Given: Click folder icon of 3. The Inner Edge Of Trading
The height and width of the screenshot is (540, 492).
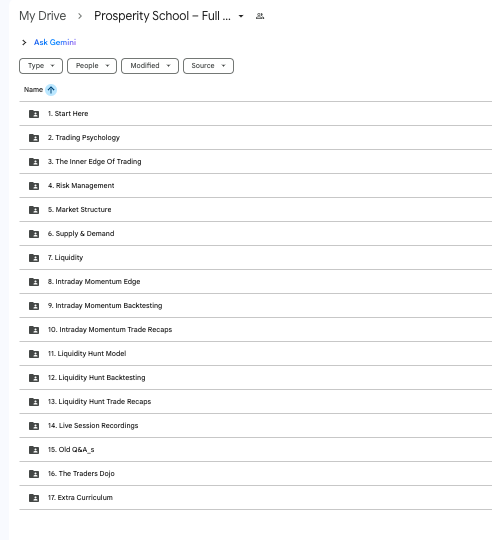Looking at the screenshot, I should [34, 162].
